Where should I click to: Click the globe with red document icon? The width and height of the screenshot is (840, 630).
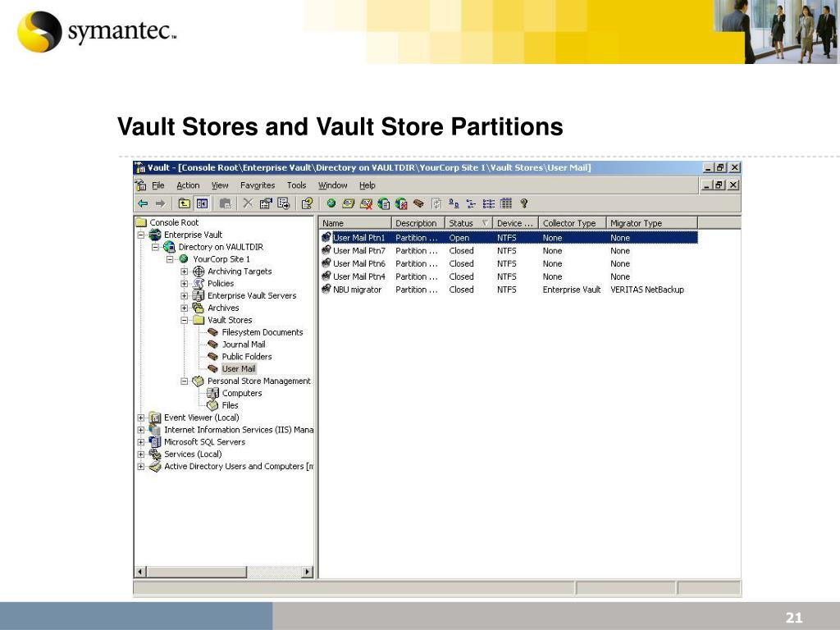coord(401,203)
